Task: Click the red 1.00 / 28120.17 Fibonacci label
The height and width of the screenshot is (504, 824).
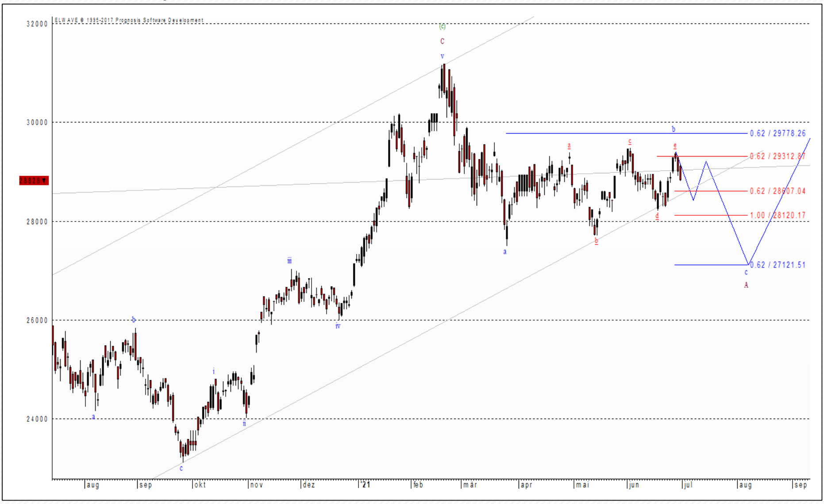Action: 778,215
